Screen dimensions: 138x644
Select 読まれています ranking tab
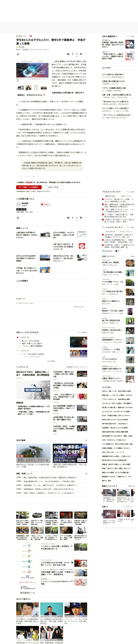pos(110,196)
